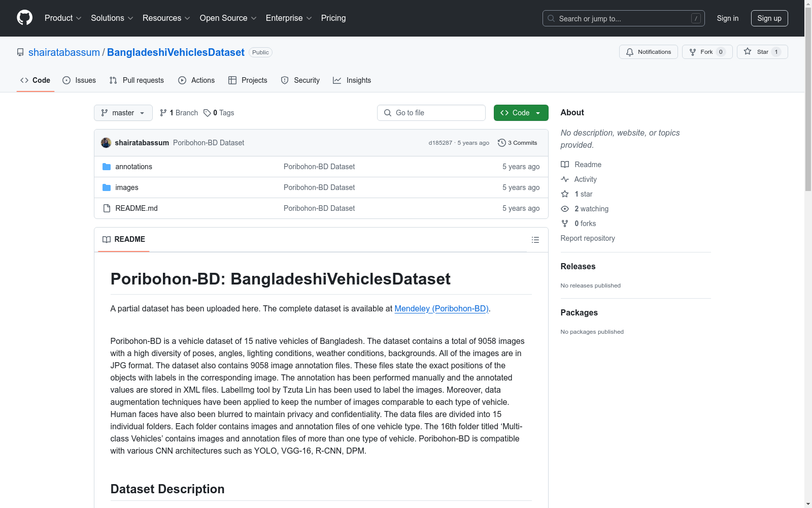View the 1 Branch link
812x508 pixels.
179,113
